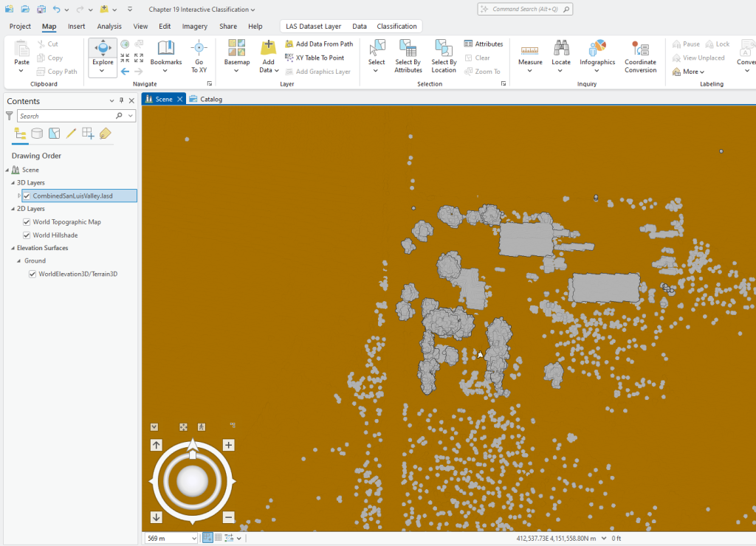Screen dimensions: 756x546
Task: Switch to the Classification ribbon tab
Action: [x=396, y=25]
